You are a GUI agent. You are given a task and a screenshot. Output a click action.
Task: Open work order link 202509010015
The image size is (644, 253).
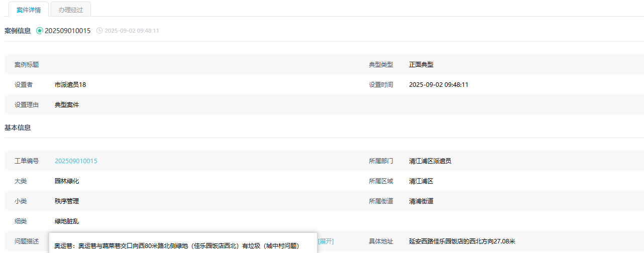pos(76,161)
